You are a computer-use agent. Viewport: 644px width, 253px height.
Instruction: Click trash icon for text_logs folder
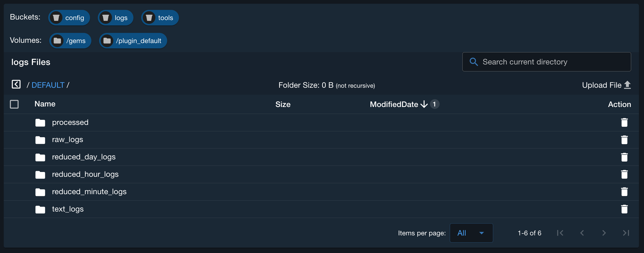pos(624,209)
